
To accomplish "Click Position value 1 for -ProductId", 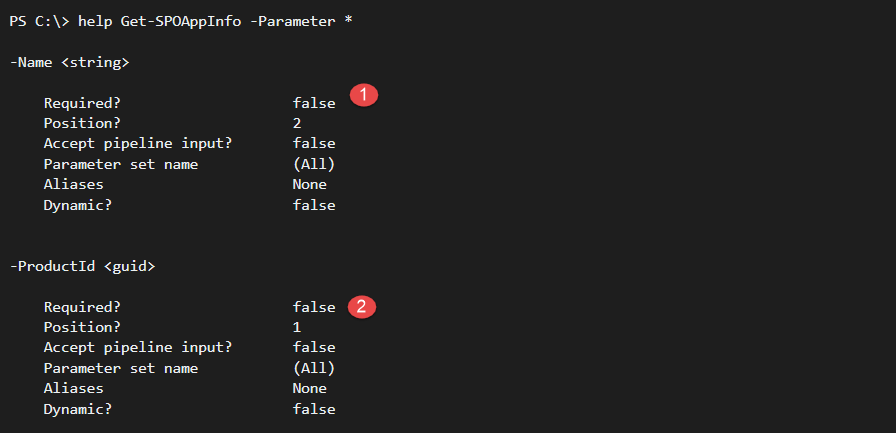I will [x=297, y=327].
